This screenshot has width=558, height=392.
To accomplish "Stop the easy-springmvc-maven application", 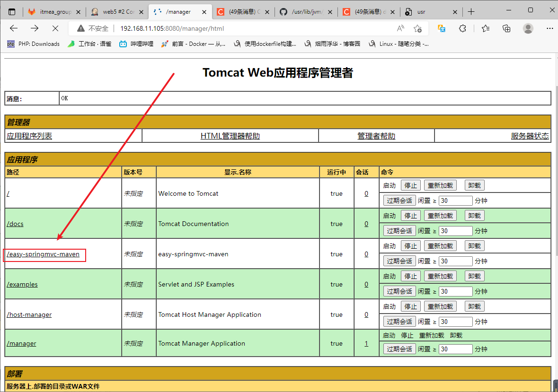I will [411, 246].
